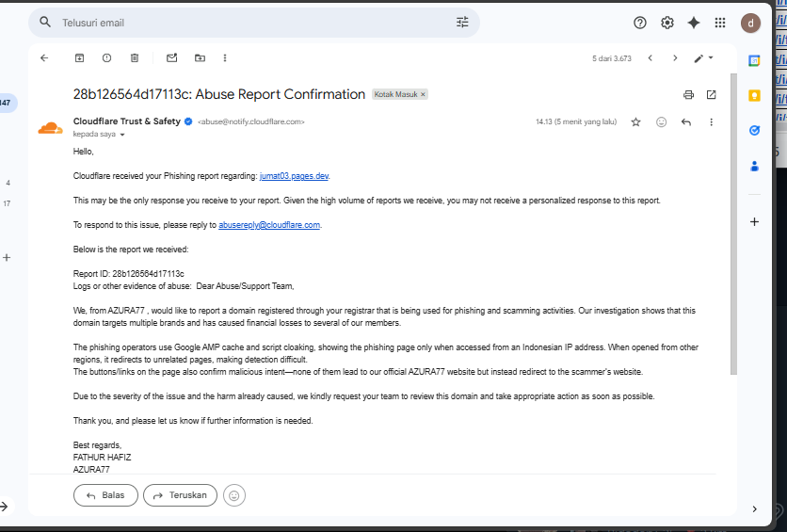Open email in new window
Image resolution: width=787 pixels, height=532 pixels.
[x=711, y=94]
